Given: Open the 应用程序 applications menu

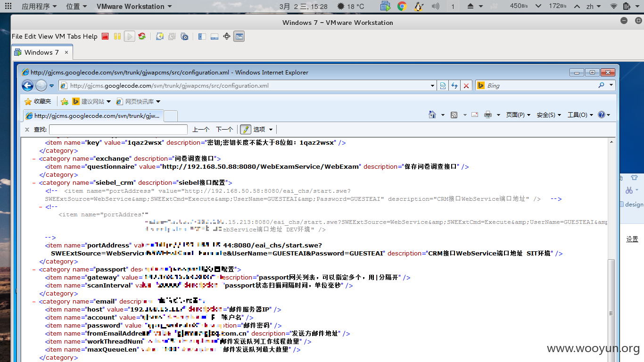Looking at the screenshot, I should click(39, 6).
